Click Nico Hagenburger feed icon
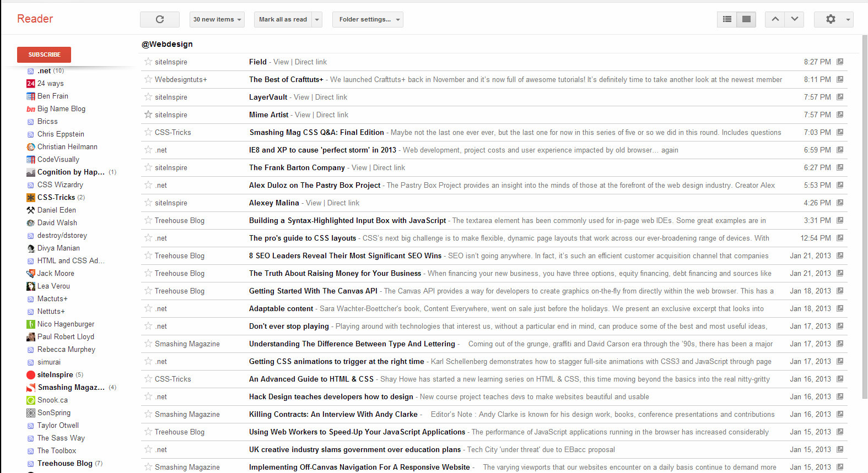Screen dimensions: 868x473 tap(31, 324)
